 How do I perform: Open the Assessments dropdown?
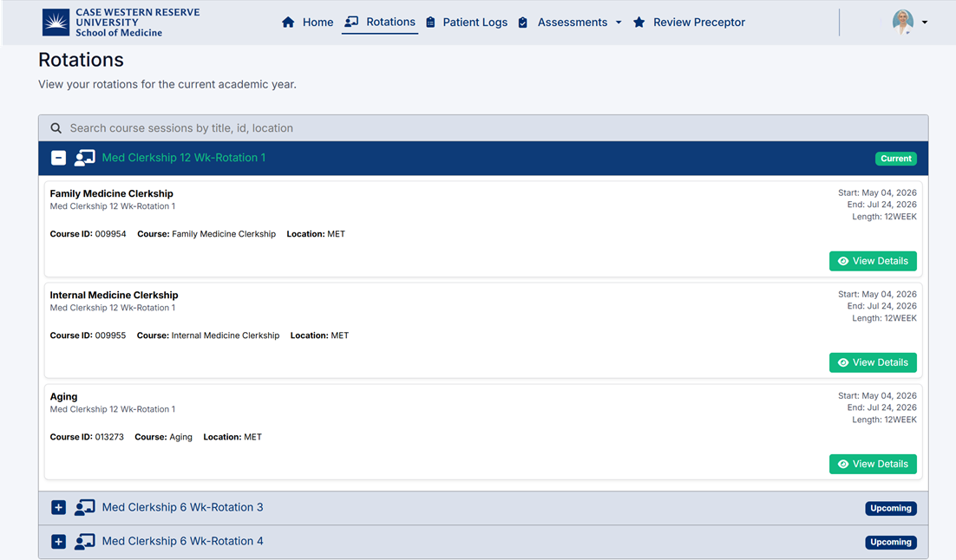(618, 22)
